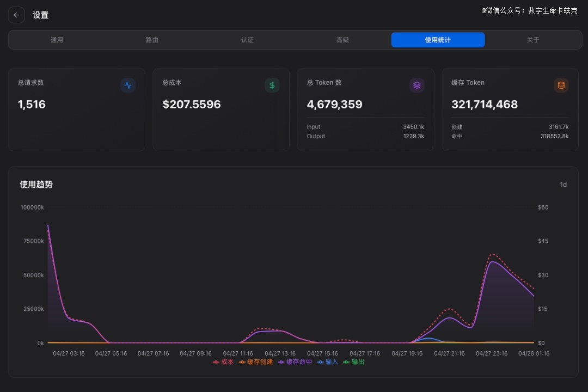The image size is (588, 392).
Task: Toggle 缓存命中 series visibility
Action: 295,362
